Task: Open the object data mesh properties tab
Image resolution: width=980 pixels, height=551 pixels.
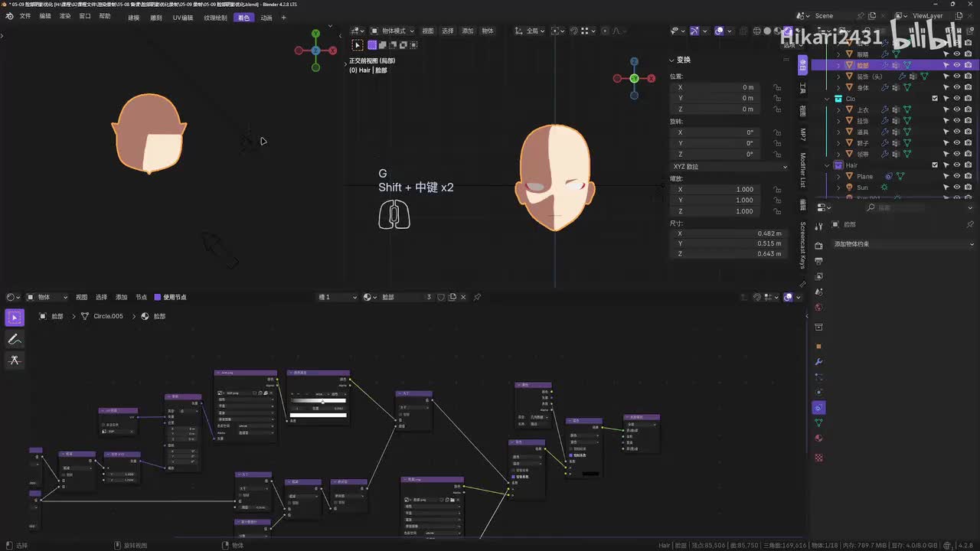Action: [818, 422]
